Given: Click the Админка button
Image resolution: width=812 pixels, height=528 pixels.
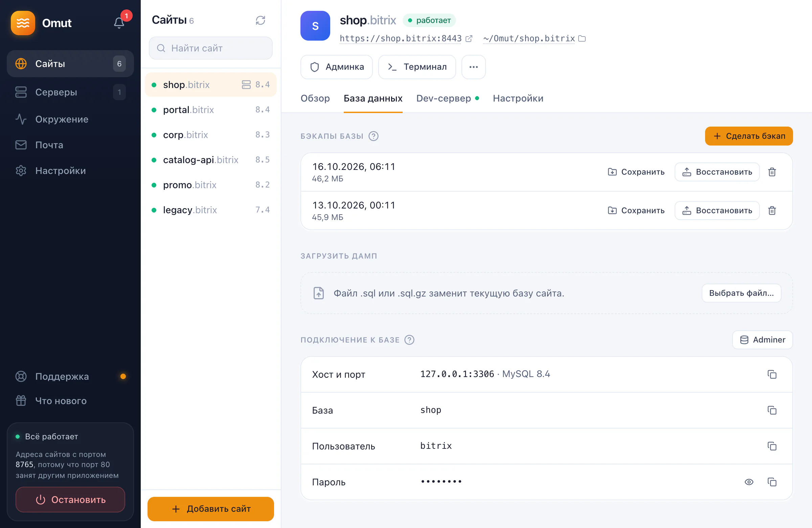Looking at the screenshot, I should point(336,67).
